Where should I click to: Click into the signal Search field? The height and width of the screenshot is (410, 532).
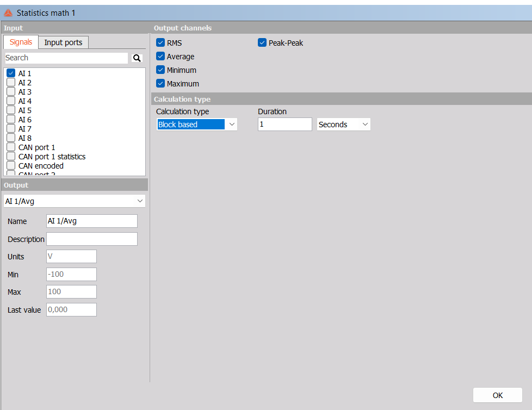coord(66,58)
